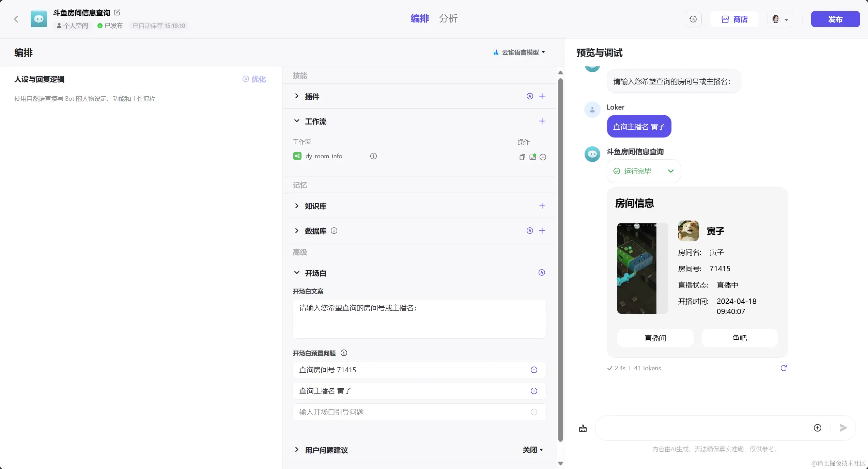Click the 发布 publish button
The height and width of the screenshot is (469, 868).
click(835, 19)
